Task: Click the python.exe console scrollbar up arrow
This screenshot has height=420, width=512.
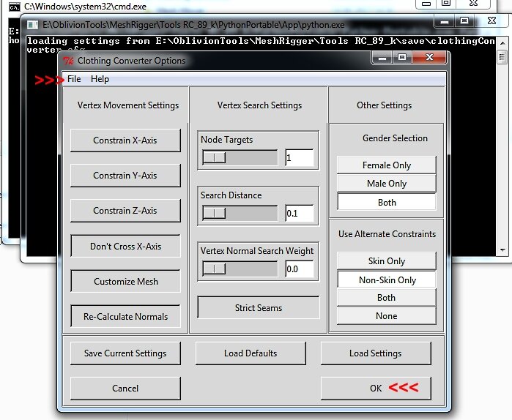Action: click(x=502, y=42)
